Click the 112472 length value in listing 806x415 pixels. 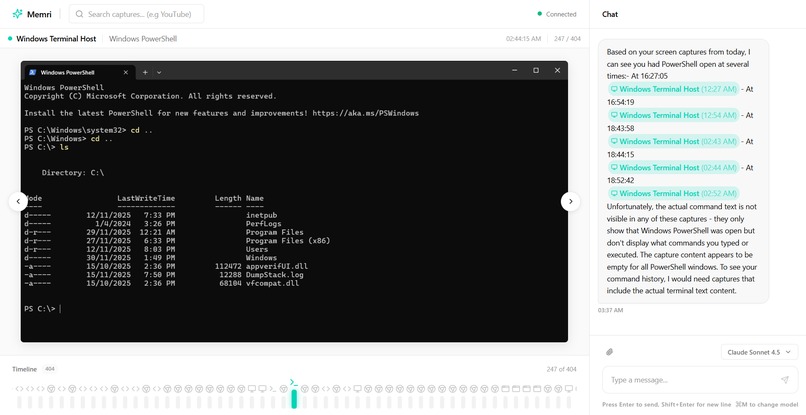[228, 266]
